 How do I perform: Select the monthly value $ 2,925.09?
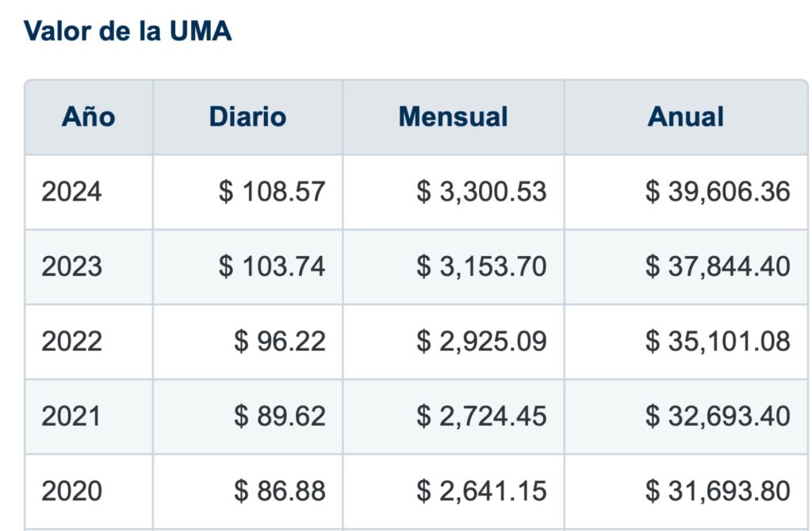481,341
